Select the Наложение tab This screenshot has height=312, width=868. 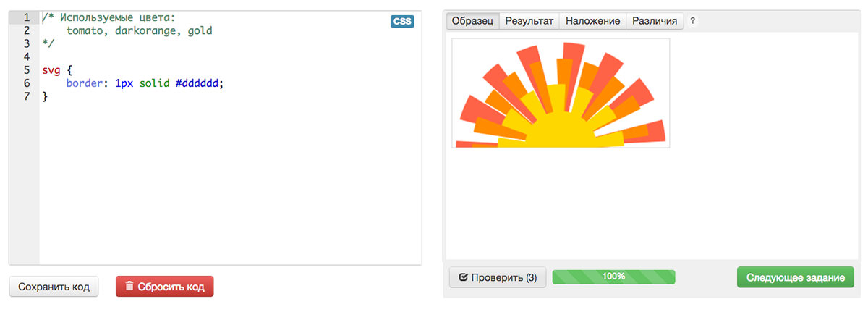[x=592, y=21]
